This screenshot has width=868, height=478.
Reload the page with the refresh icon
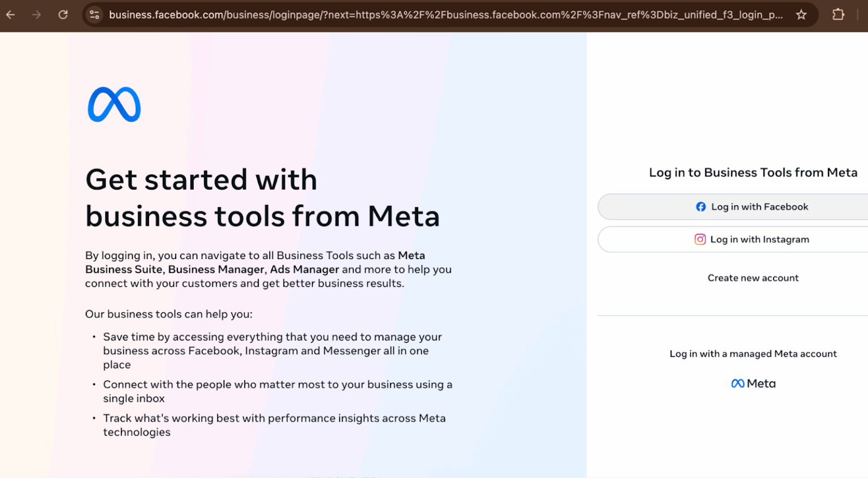pyautogui.click(x=63, y=15)
